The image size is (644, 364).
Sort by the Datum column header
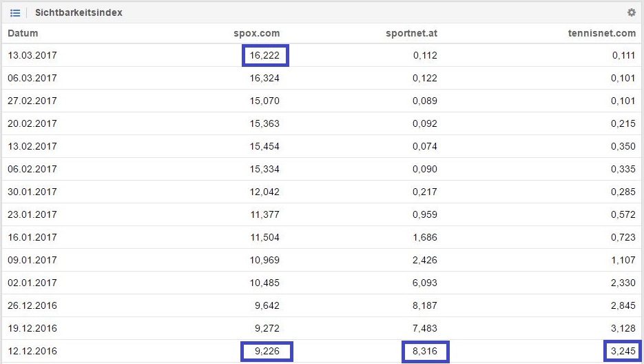coord(23,33)
